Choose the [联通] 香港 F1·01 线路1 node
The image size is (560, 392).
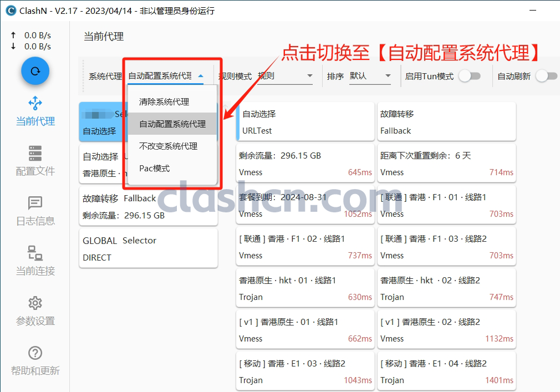coord(446,205)
